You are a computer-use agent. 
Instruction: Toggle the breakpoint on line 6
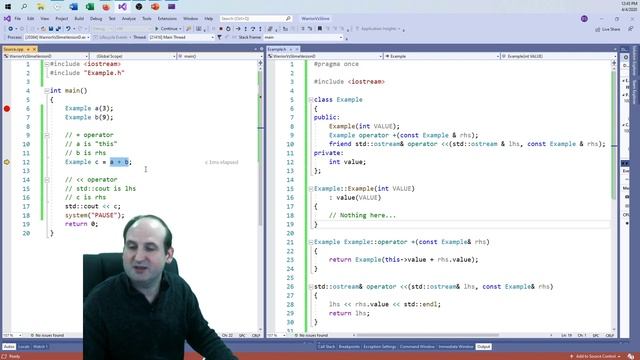coord(7,109)
